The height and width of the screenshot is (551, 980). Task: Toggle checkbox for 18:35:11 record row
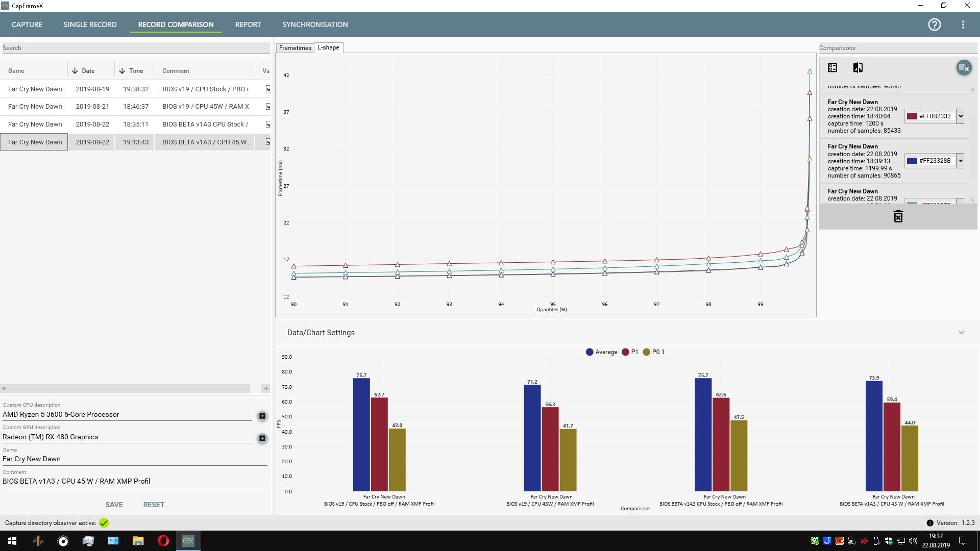(268, 124)
